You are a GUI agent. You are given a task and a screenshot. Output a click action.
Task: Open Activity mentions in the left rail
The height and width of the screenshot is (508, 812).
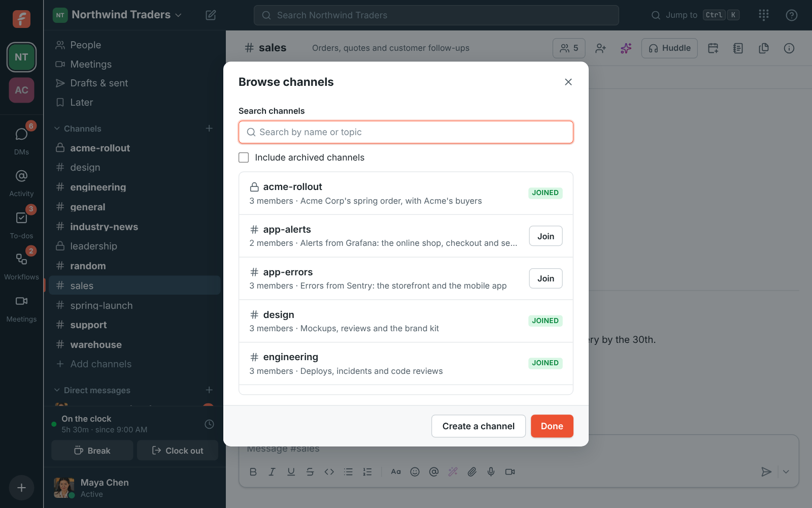21,182
